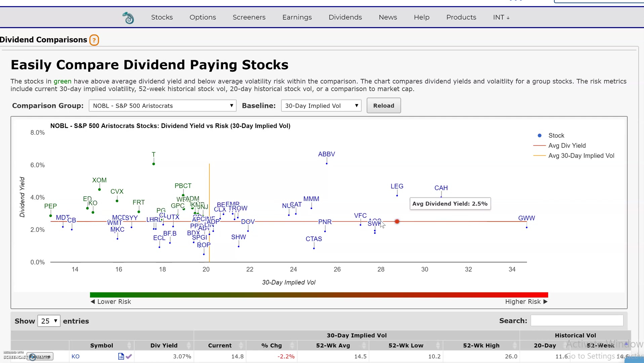Click the MKC stock label
The height and width of the screenshot is (363, 644).
pos(117,229)
